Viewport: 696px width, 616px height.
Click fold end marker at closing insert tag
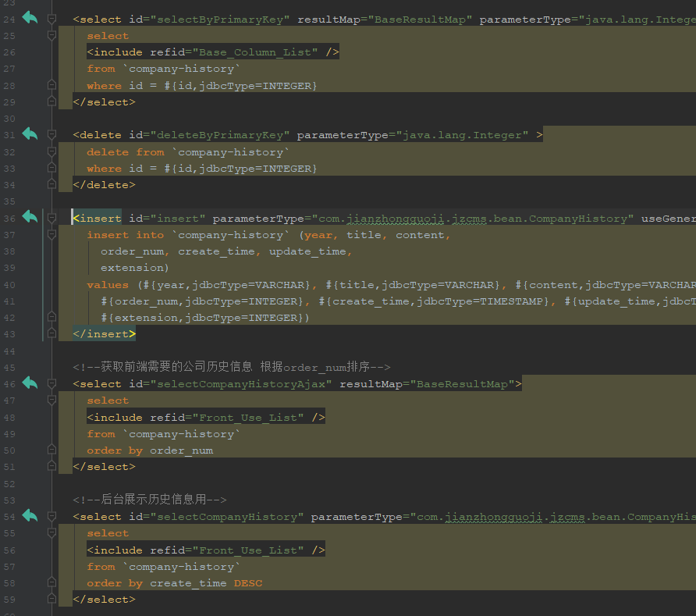point(52,333)
